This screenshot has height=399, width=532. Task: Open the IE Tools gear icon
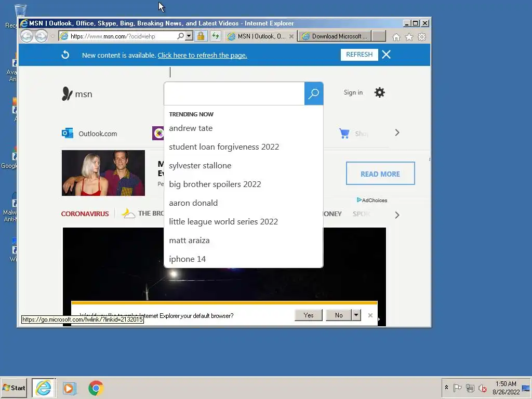coord(422,37)
